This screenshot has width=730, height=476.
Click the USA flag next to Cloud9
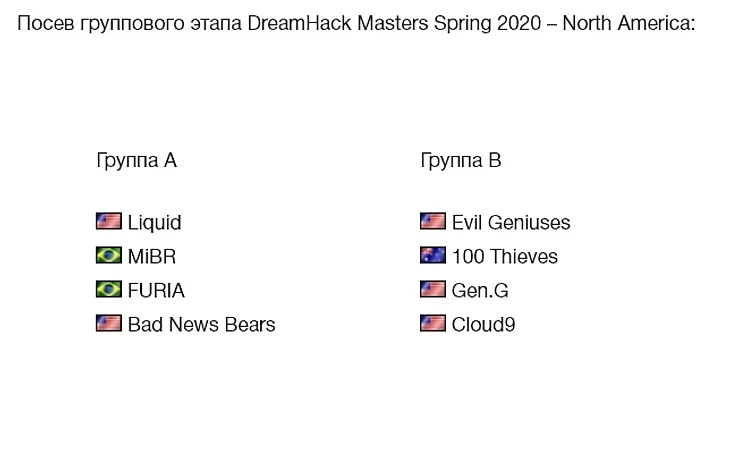pyautogui.click(x=433, y=323)
